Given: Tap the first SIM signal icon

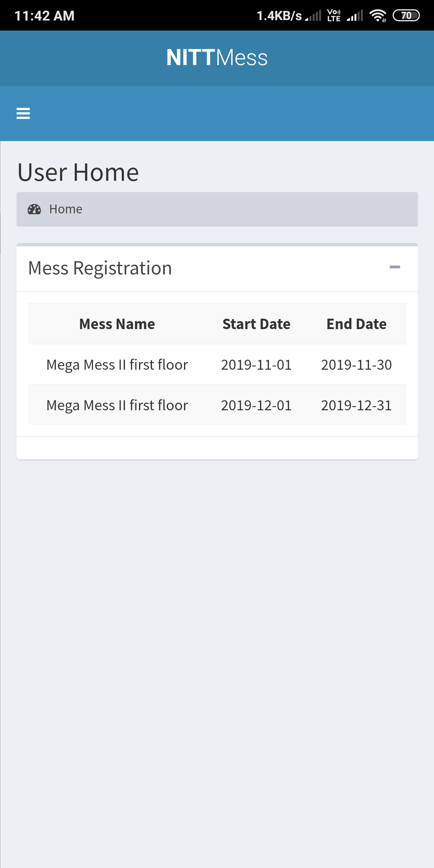Looking at the screenshot, I should pyautogui.click(x=313, y=16).
